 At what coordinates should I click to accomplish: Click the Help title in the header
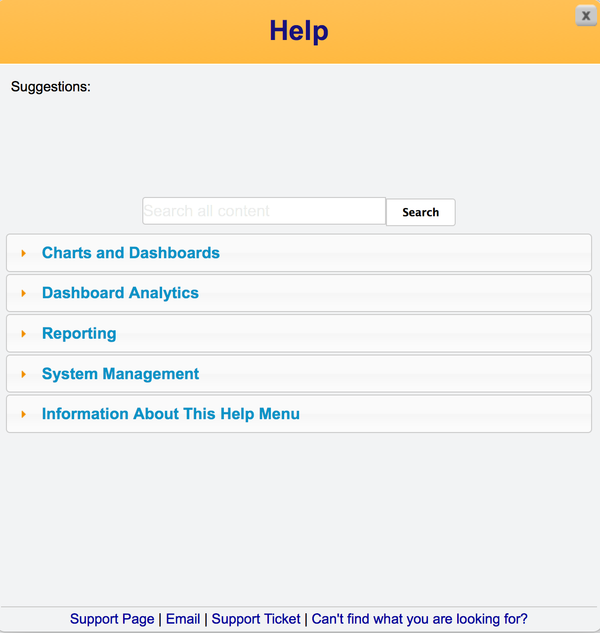tap(299, 31)
